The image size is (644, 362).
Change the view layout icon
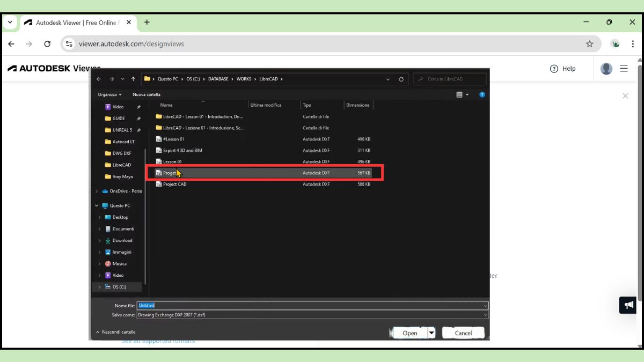459,94
